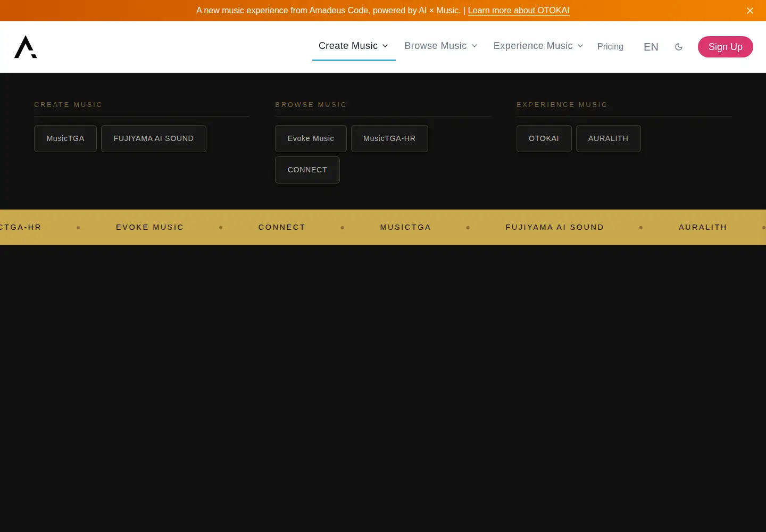Click FUJIYAMA AI SOUND in the gold ticker
766x532 pixels.
555,227
